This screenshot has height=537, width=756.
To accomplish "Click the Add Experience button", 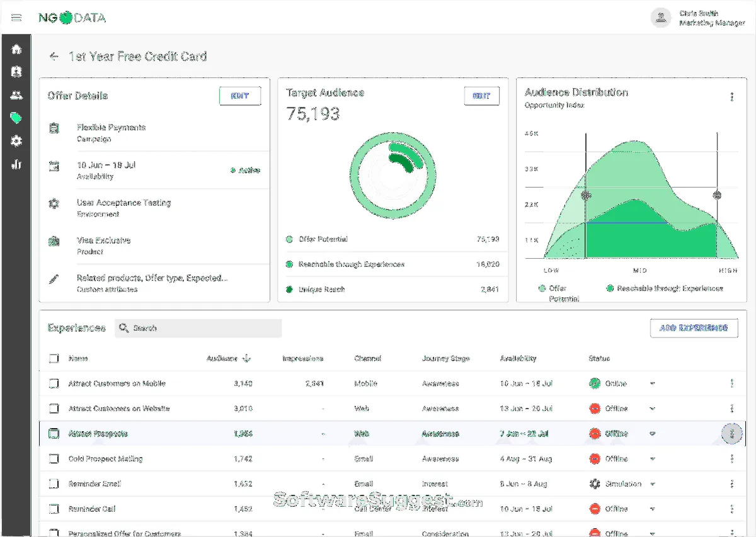I will [x=694, y=328].
